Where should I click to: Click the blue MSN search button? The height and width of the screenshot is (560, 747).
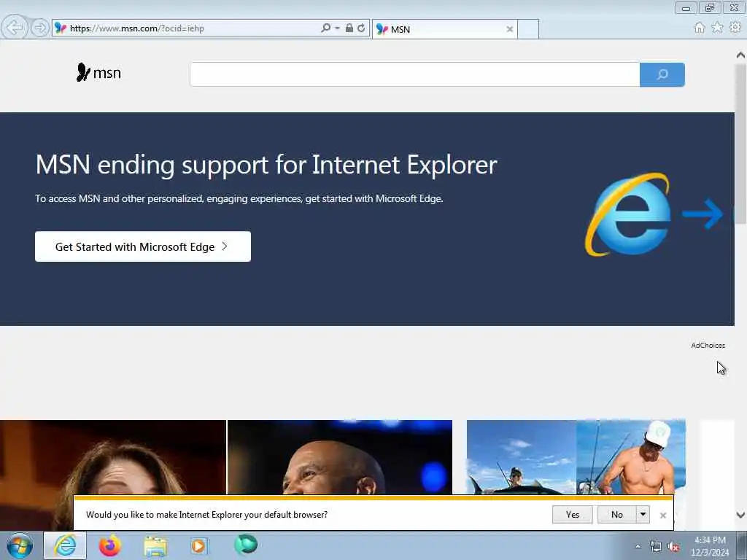[662, 74]
